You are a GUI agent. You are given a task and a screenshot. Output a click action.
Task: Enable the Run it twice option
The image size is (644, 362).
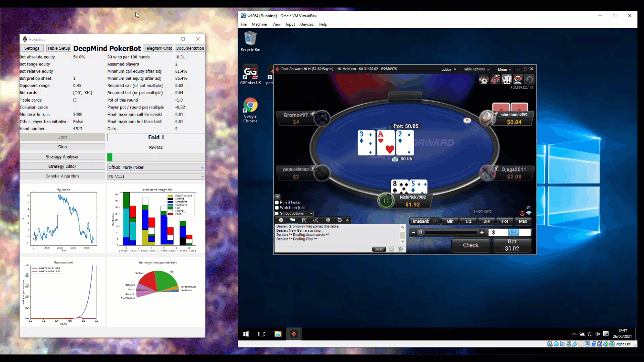(x=277, y=202)
